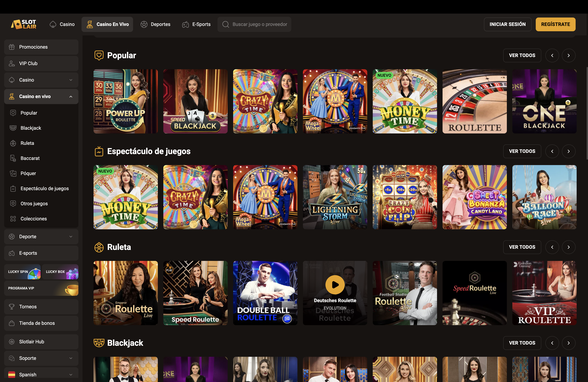Go back in the Espectáculo de juegos carousel

tap(552, 151)
